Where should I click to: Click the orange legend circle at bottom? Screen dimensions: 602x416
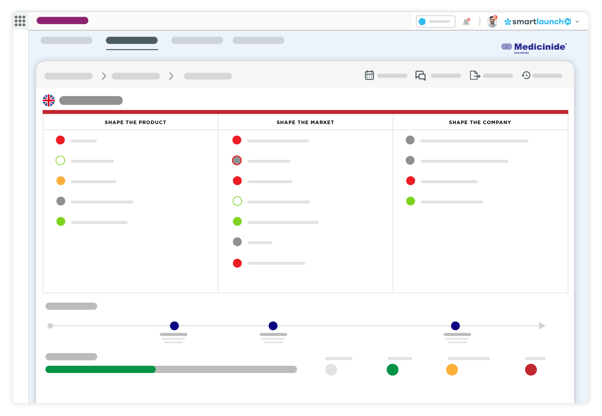tap(452, 370)
